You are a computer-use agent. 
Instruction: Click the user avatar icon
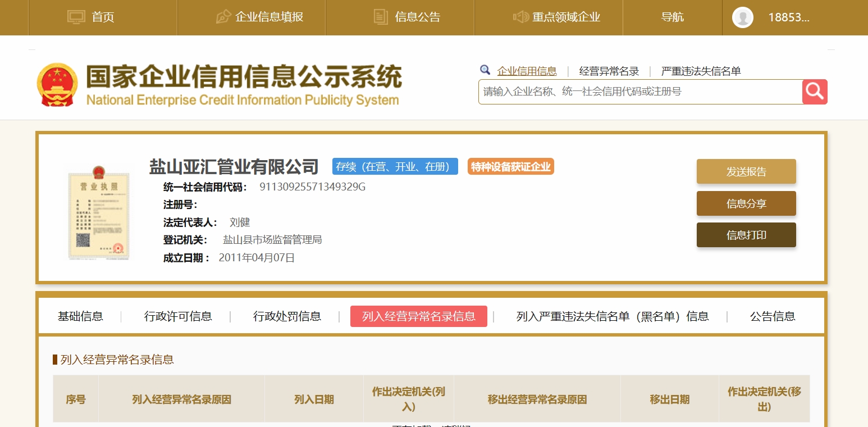[x=743, y=17]
